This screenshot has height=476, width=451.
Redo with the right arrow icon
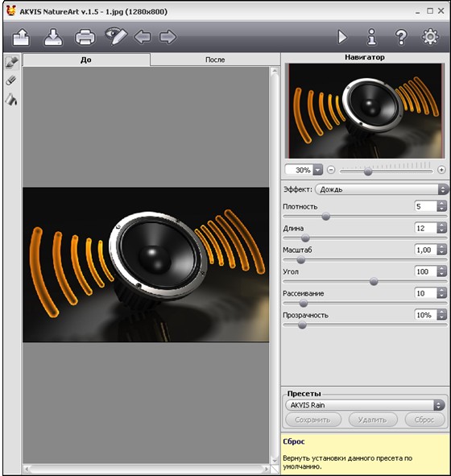pos(168,37)
